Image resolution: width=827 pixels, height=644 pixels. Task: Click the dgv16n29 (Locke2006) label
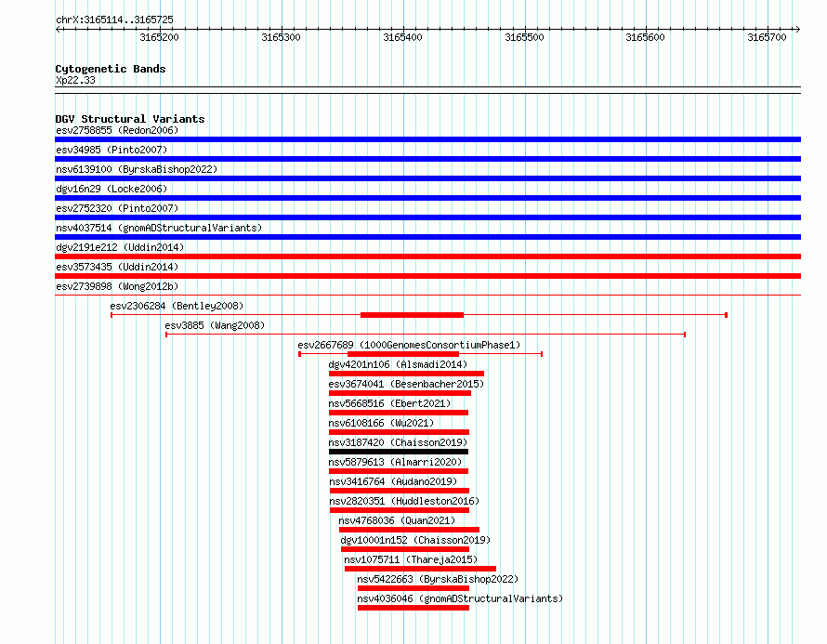(112, 189)
